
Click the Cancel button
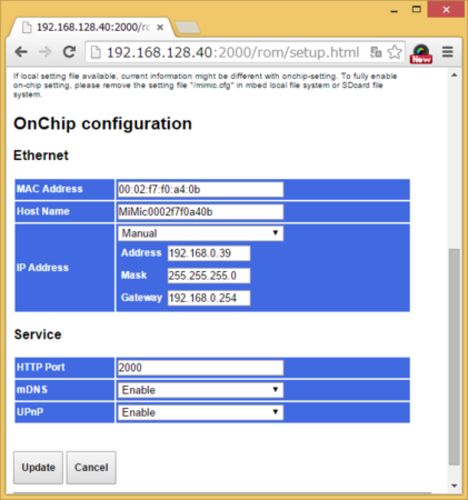point(91,468)
